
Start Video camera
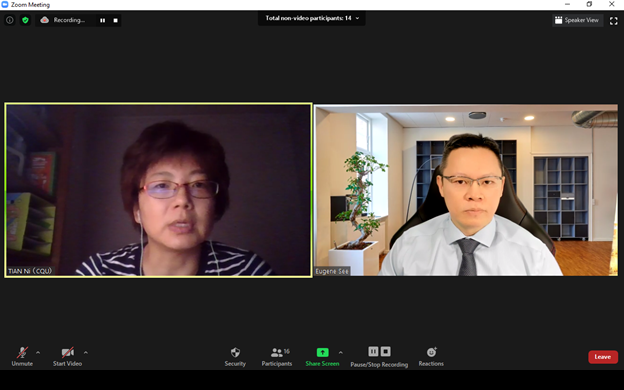pos(67,357)
